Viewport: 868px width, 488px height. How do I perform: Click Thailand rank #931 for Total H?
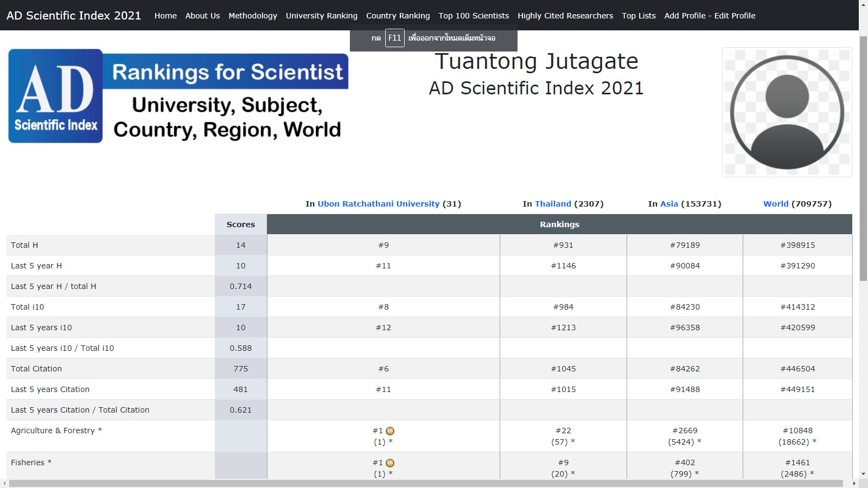click(x=563, y=245)
